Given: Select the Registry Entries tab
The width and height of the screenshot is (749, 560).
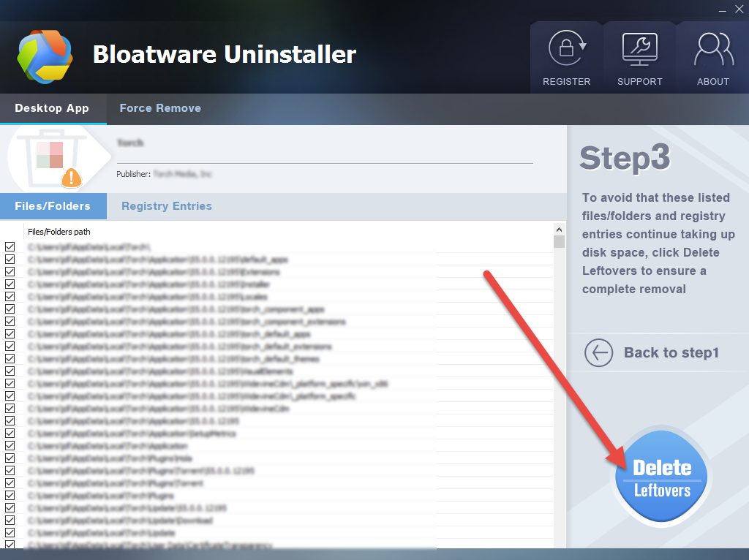Looking at the screenshot, I should (x=167, y=206).
